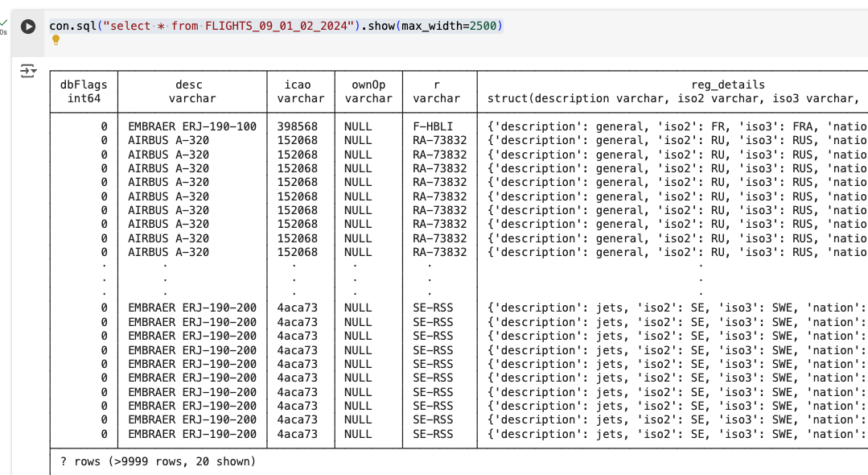Click the show method name in code
This screenshot has width=868, height=475.
click(381, 26)
